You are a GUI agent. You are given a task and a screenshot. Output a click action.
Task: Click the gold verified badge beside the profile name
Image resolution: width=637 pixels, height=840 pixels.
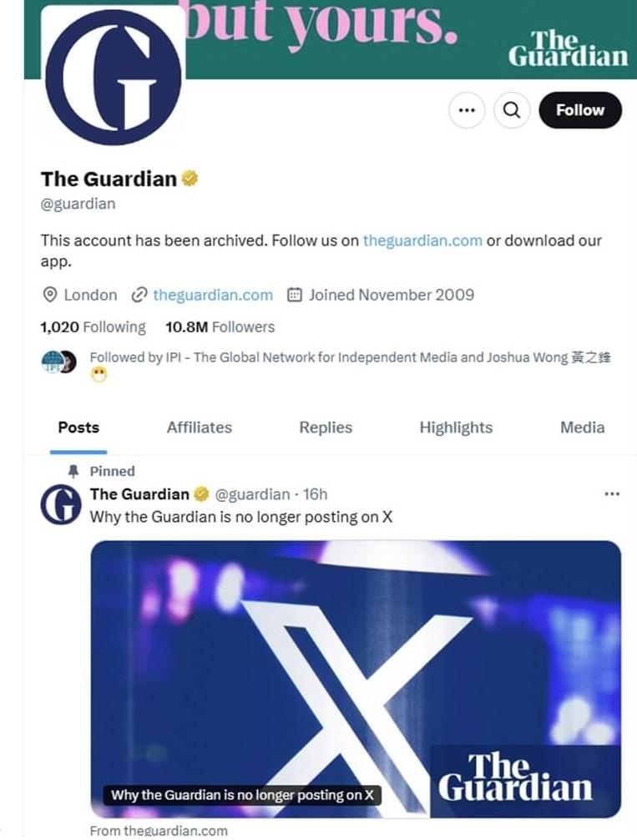pos(190,179)
